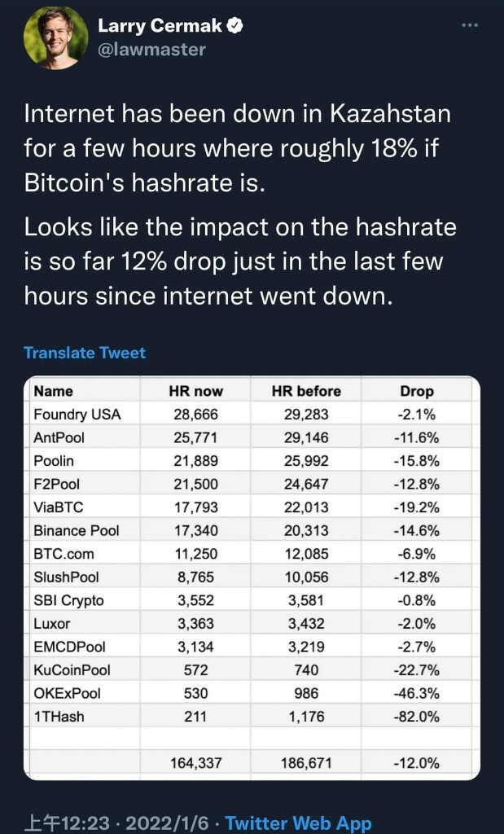The width and height of the screenshot is (504, 834).
Task: Click the HR now column header
Action: click(x=195, y=392)
